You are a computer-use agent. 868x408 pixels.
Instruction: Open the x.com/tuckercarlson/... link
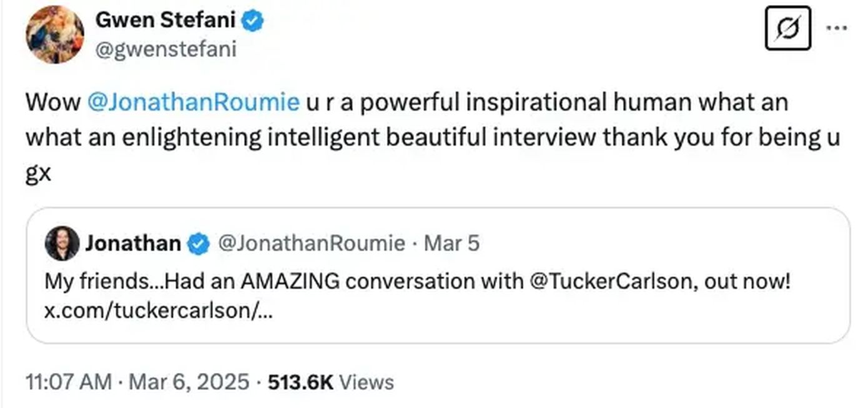tap(158, 311)
